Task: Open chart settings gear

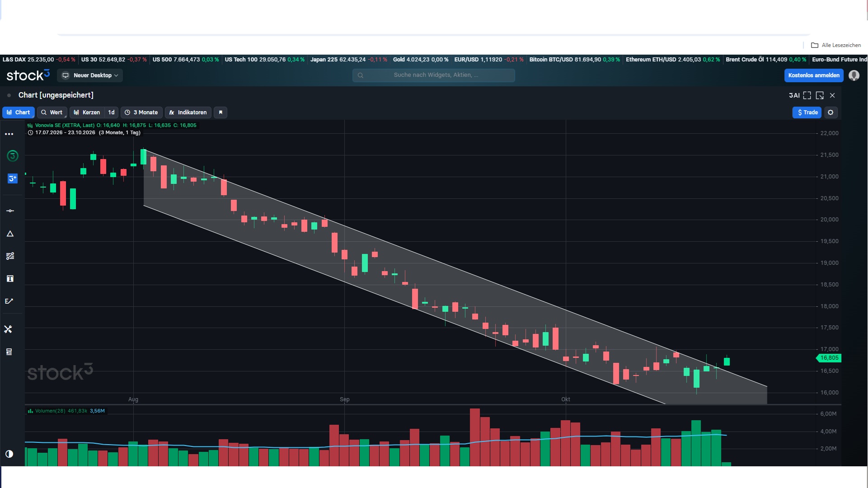Action: tap(830, 113)
